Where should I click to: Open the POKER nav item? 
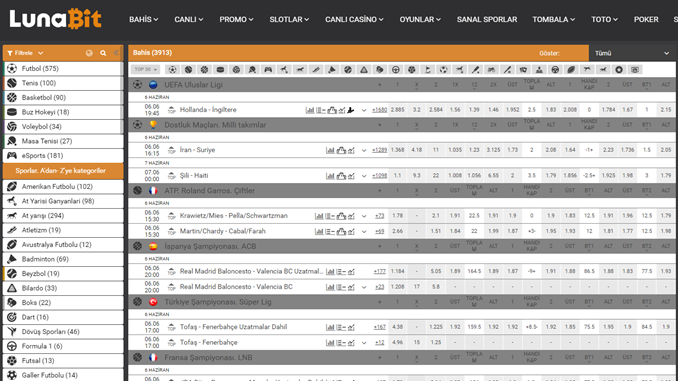(646, 19)
